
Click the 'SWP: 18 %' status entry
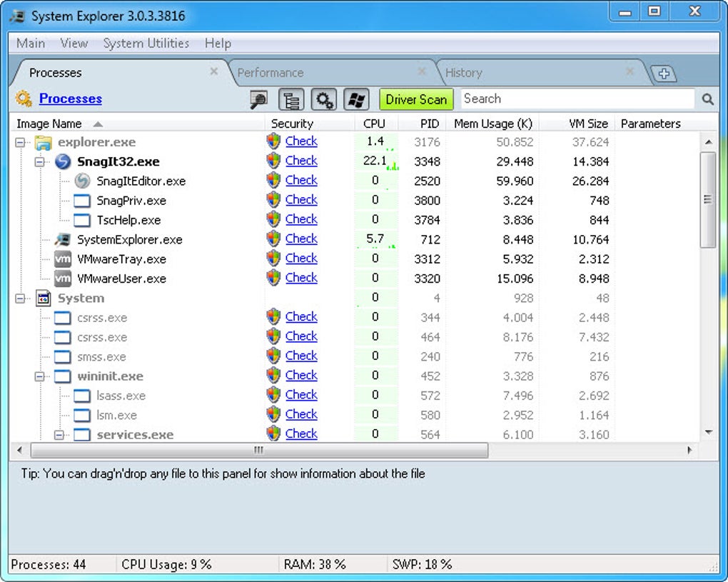422,564
